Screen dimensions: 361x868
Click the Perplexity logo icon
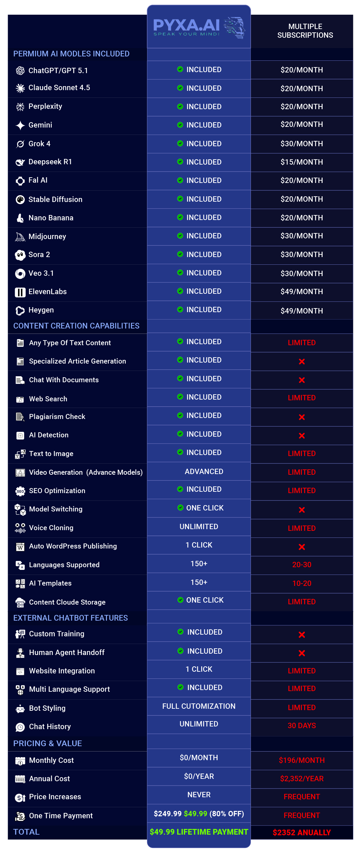(20, 107)
